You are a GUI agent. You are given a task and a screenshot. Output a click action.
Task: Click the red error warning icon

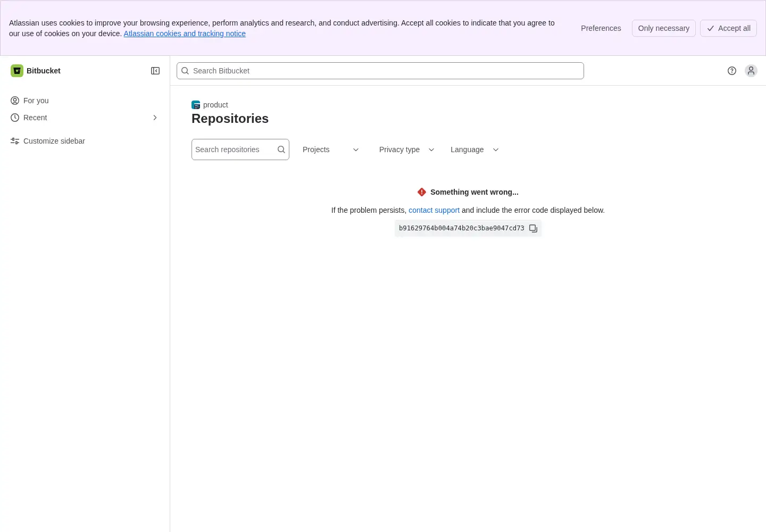[x=422, y=192]
